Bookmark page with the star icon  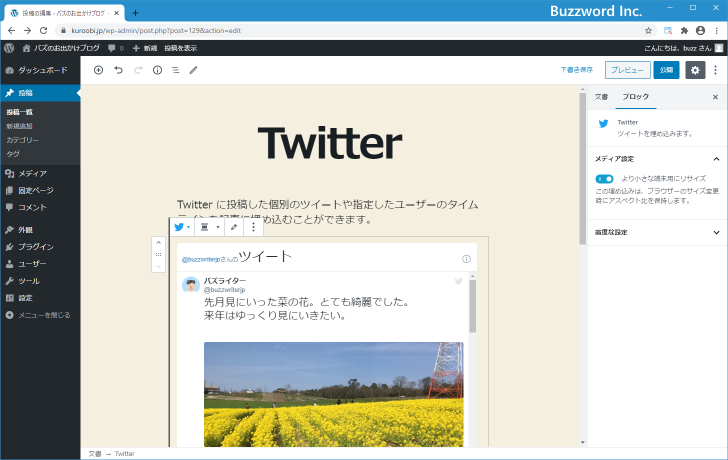coord(649,31)
